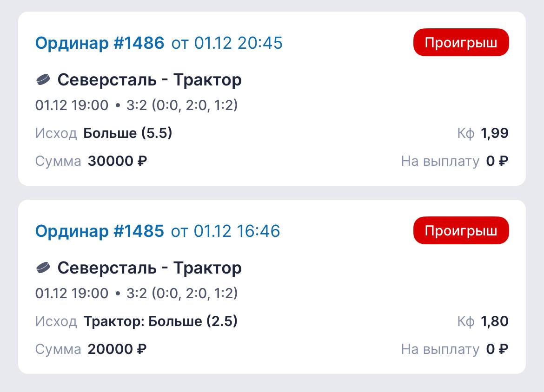Viewport: 544px width, 392px height.
Task: Click the outcome Трактор: Больше (2.5)
Action: (160, 321)
